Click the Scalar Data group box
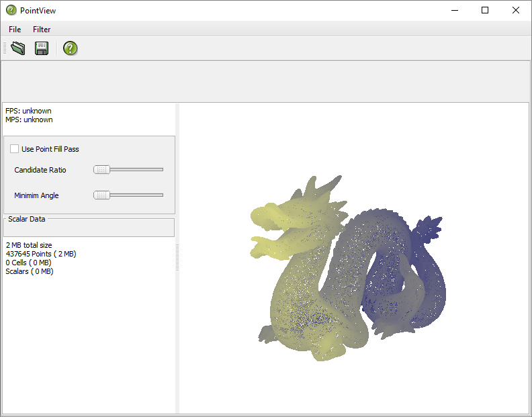This screenshot has width=532, height=417. point(89,227)
